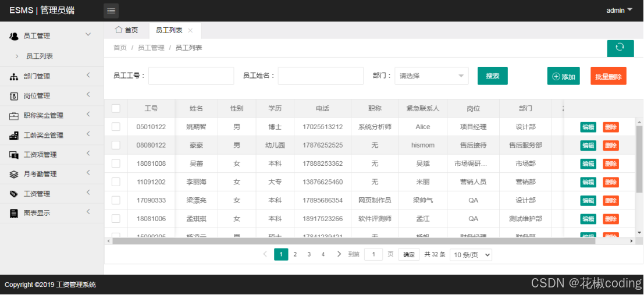The image size is (644, 295).
Task: Open 员工列表 in the sidebar
Action: pos(40,56)
